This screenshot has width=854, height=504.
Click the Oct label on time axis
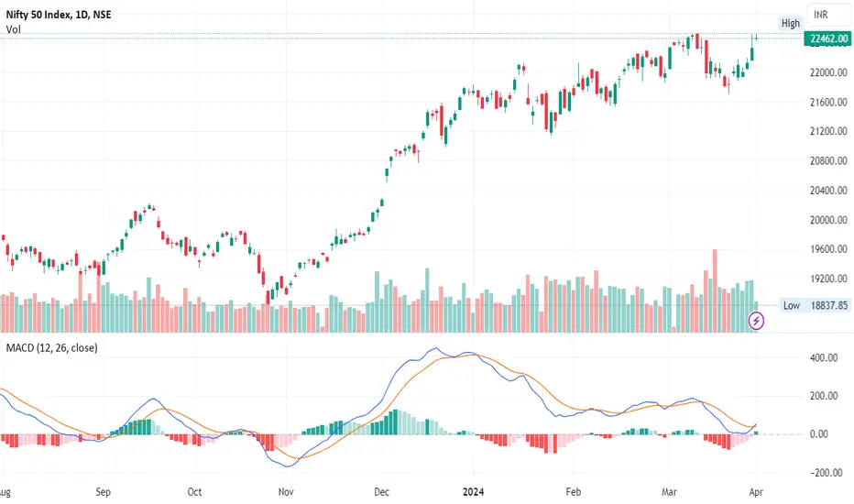(x=194, y=492)
